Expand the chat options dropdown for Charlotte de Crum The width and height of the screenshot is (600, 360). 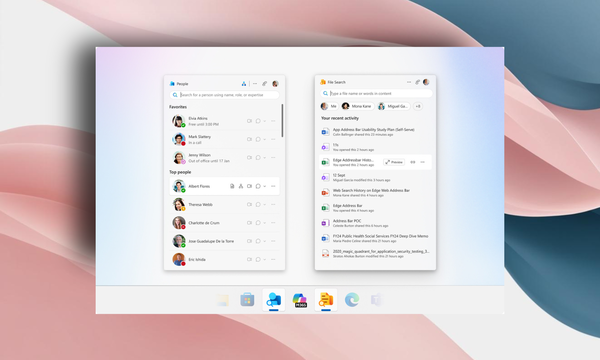pyautogui.click(x=264, y=223)
